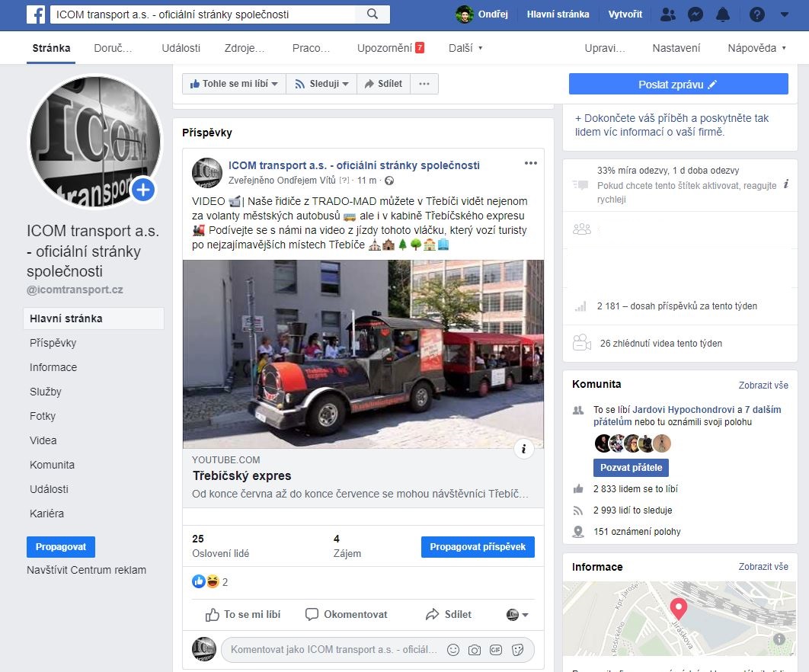
Task: Click the post publisher question-mark icon
Action: [344, 181]
